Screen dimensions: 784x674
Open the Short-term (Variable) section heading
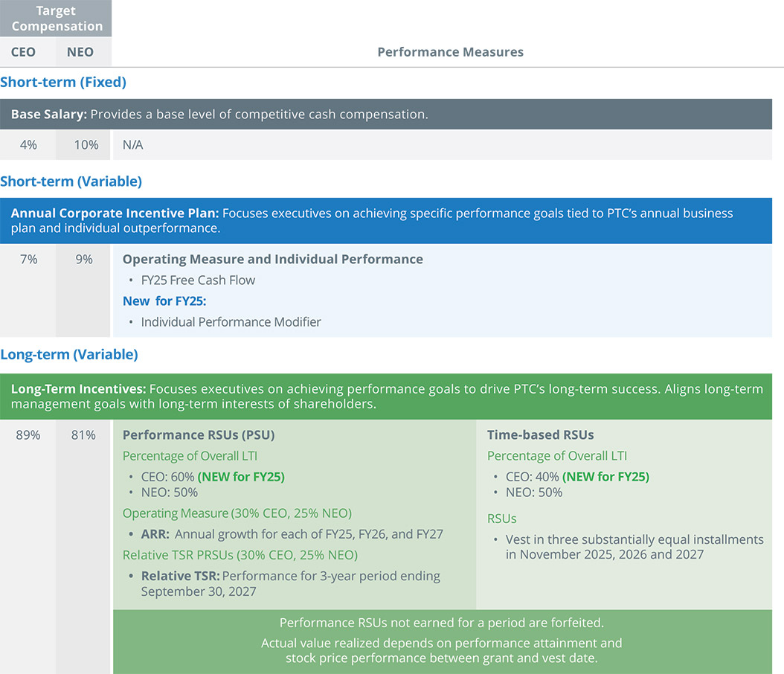(x=71, y=181)
